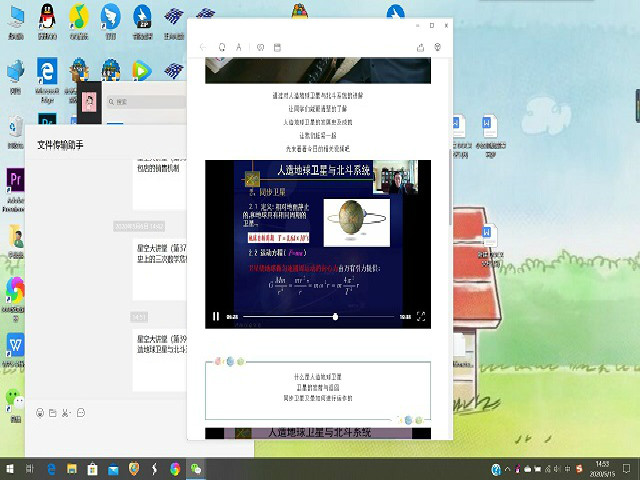Show hidden system tray icons
Screen dimensions: 640x480
pos(507,469)
